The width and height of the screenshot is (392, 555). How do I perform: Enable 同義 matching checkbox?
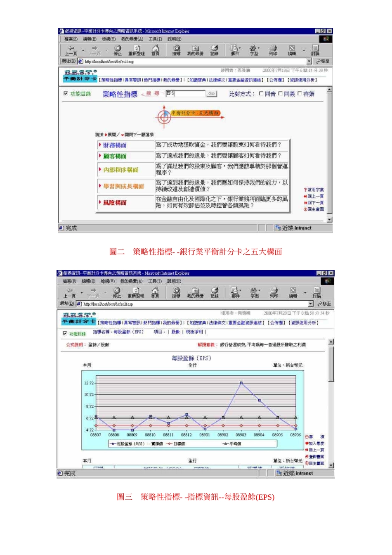click(x=281, y=94)
